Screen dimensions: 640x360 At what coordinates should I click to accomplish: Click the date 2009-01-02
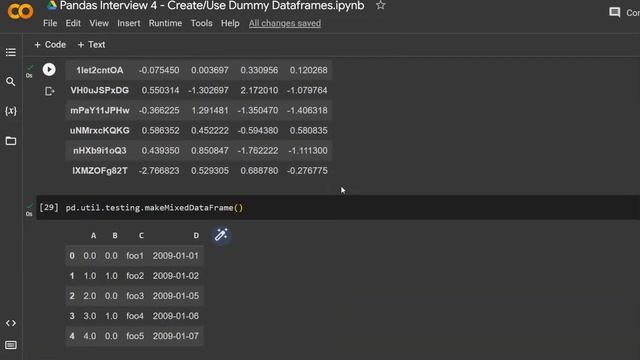pos(176,276)
